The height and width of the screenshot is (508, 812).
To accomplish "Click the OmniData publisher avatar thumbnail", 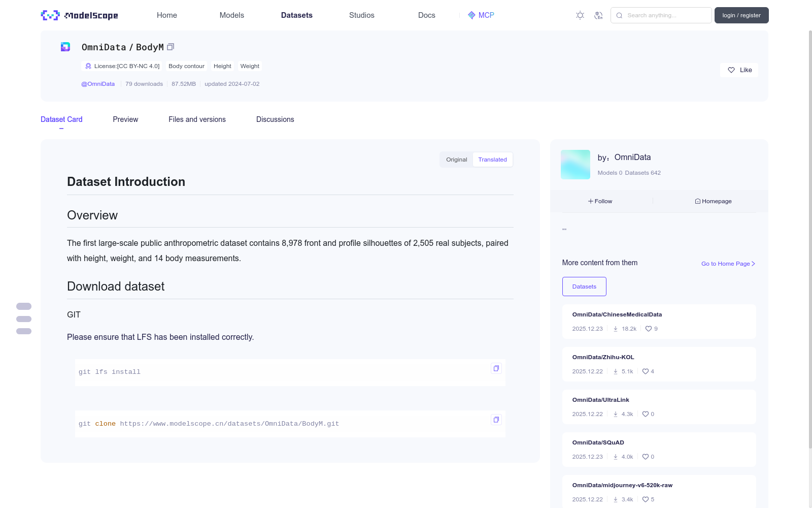I will point(576,165).
